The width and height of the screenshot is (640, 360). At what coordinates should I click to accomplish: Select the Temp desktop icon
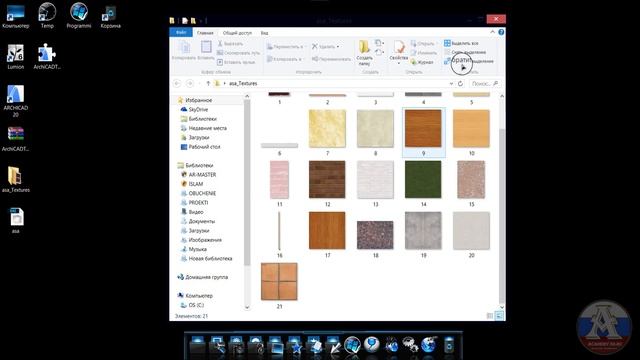pos(47,16)
